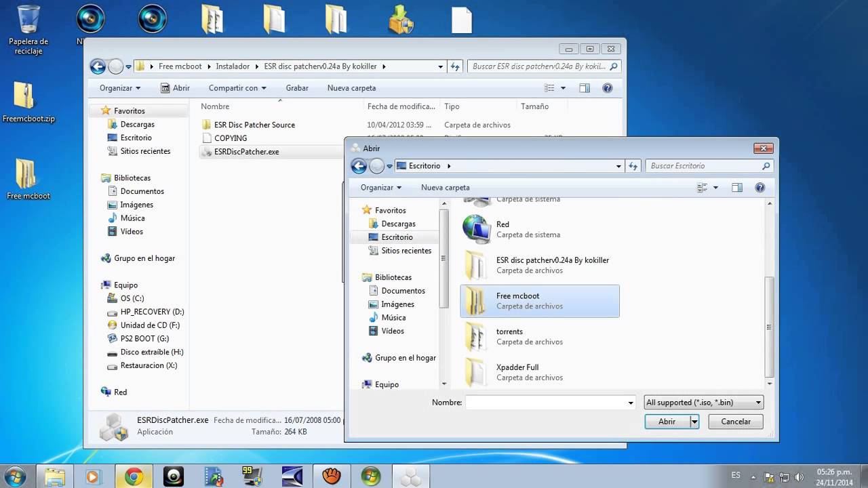Open the Nombre field dropdown arrow
Screen dimensions: 868x488
[x=631, y=403]
